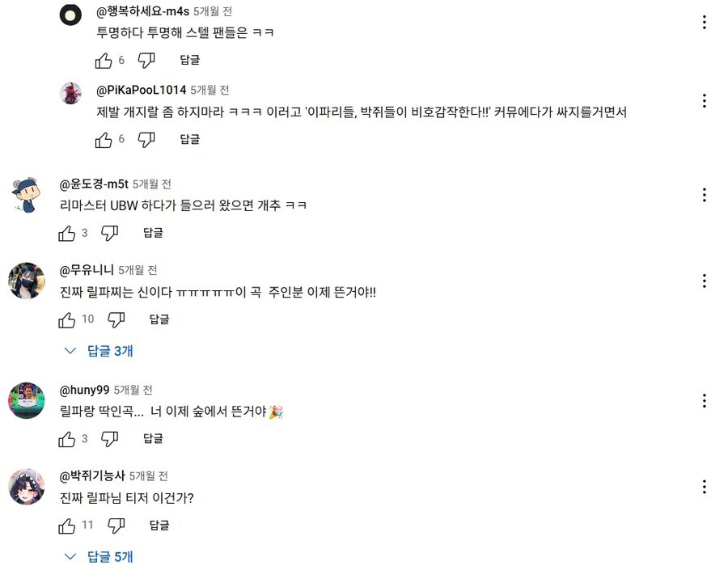Click thumbs down on @박쥐기능사's comment
728x583 pixels.
116,526
